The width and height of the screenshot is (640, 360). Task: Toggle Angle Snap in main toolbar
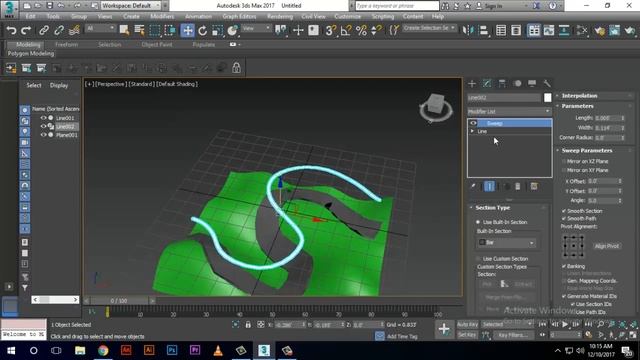point(346,30)
